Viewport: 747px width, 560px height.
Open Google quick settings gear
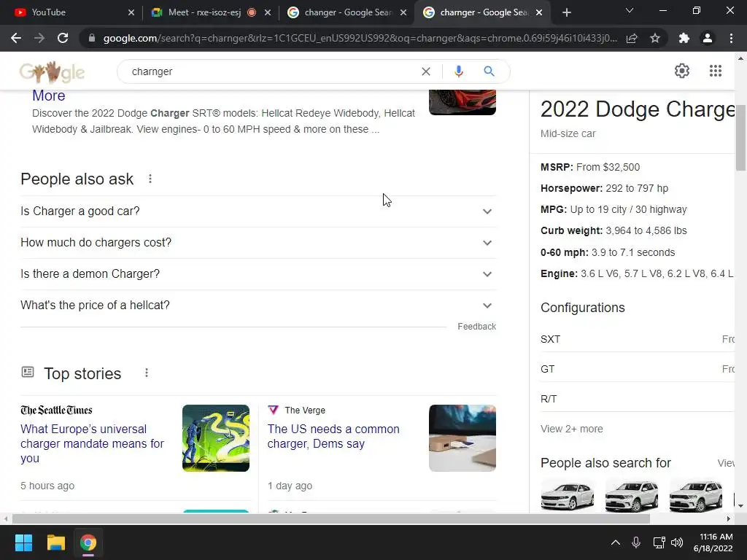pyautogui.click(x=682, y=71)
